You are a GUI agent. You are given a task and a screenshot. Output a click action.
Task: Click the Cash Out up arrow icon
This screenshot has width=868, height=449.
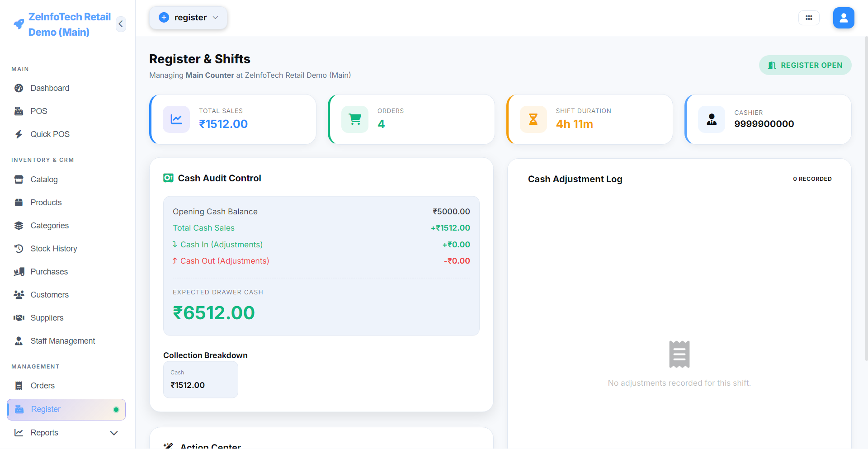(175, 261)
